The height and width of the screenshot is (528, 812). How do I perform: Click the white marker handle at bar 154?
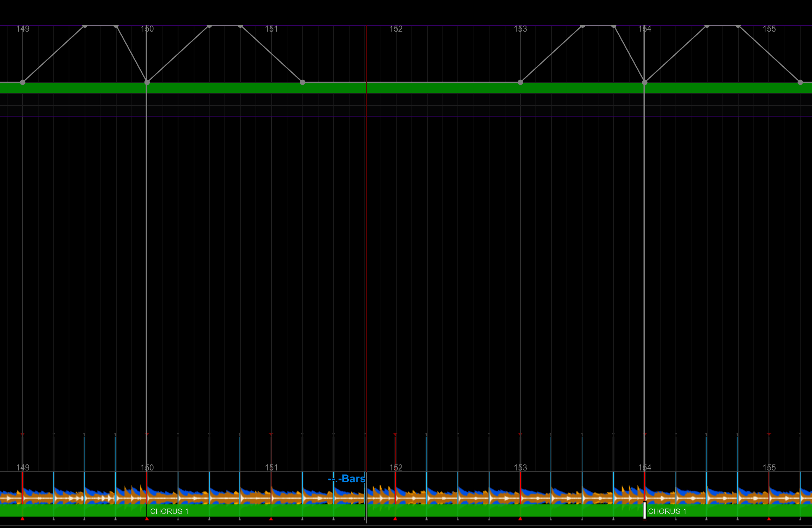[645, 510]
